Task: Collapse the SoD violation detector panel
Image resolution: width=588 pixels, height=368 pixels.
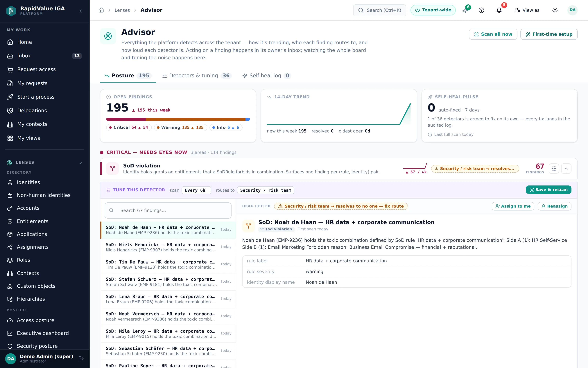Action: click(x=566, y=168)
